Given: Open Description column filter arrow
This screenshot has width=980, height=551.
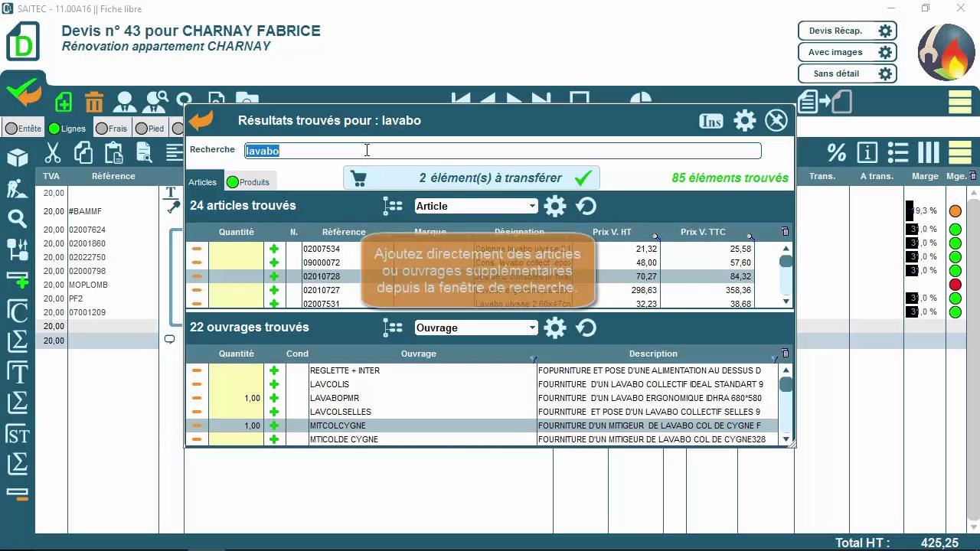Looking at the screenshot, I should (x=774, y=359).
